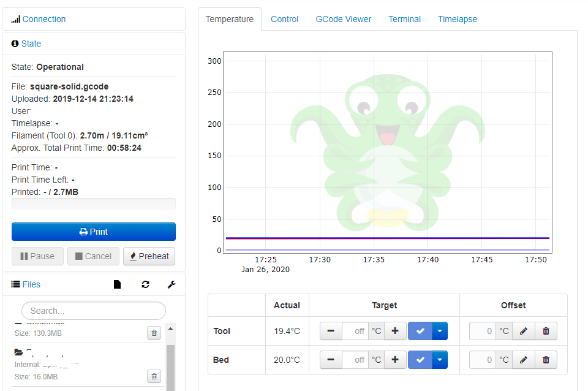Focus the file Search field

pyautogui.click(x=94, y=311)
